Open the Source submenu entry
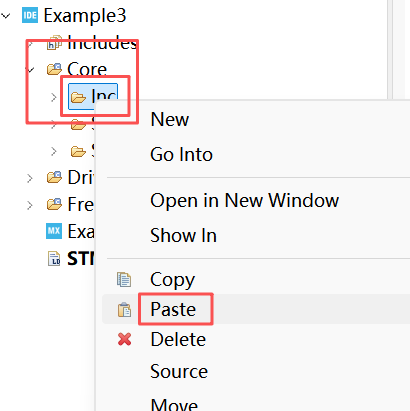 [x=179, y=371]
